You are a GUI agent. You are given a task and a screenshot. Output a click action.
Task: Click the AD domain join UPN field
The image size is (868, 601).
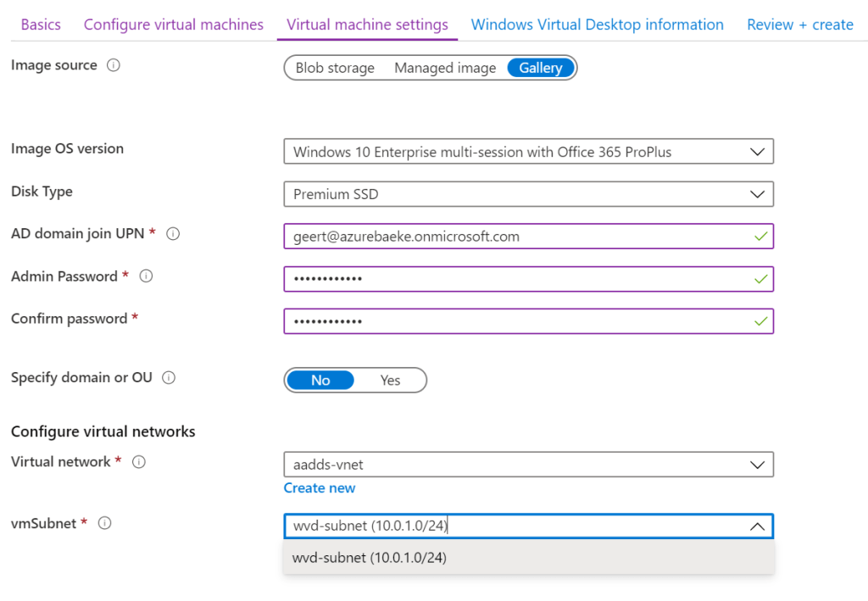pos(517,237)
